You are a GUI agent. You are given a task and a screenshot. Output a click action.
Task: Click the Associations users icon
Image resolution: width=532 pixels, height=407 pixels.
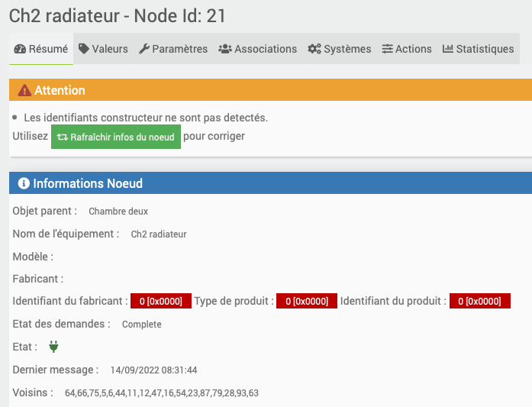(225, 49)
